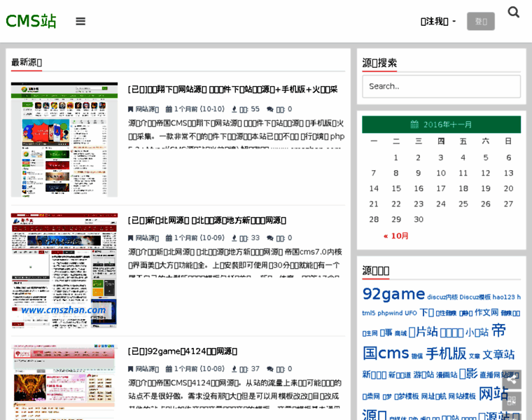Go to previous month « 10月
Screen dimensions: 532x420
pyautogui.click(x=395, y=236)
